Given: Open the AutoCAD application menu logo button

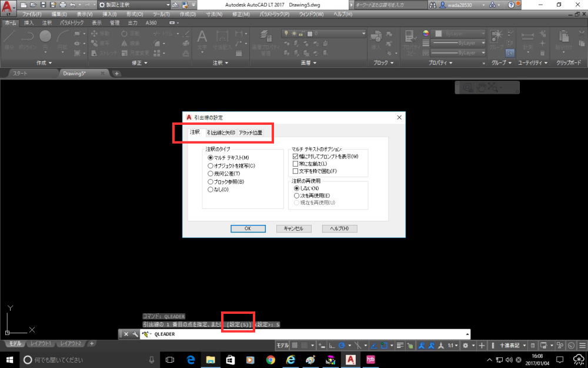Looking at the screenshot, I should pyautogui.click(x=8, y=8).
